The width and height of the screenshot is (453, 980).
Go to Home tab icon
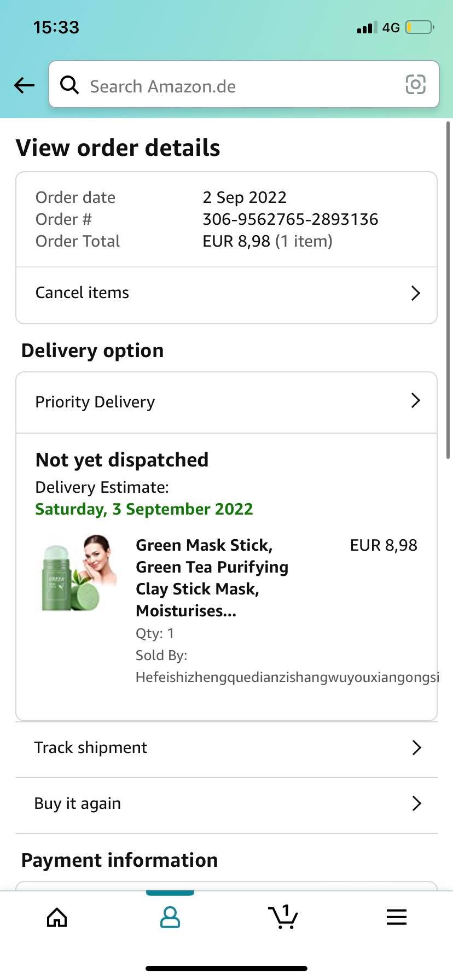tap(57, 917)
